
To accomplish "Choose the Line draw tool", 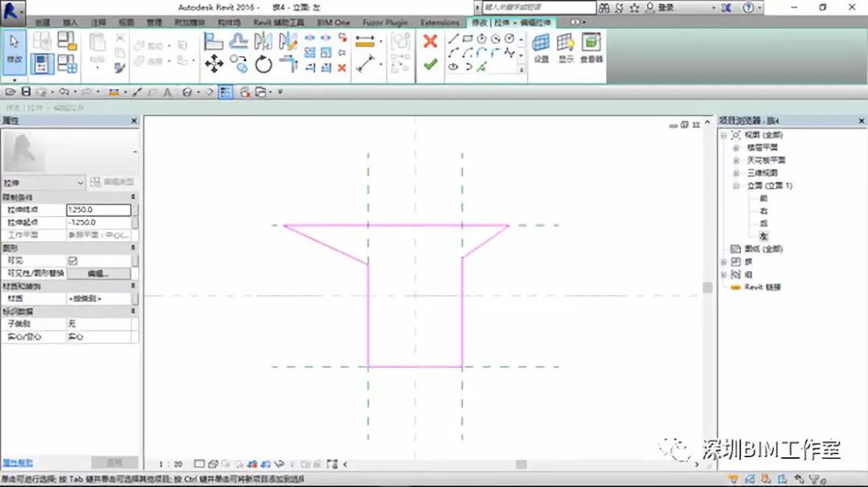I will [x=453, y=39].
